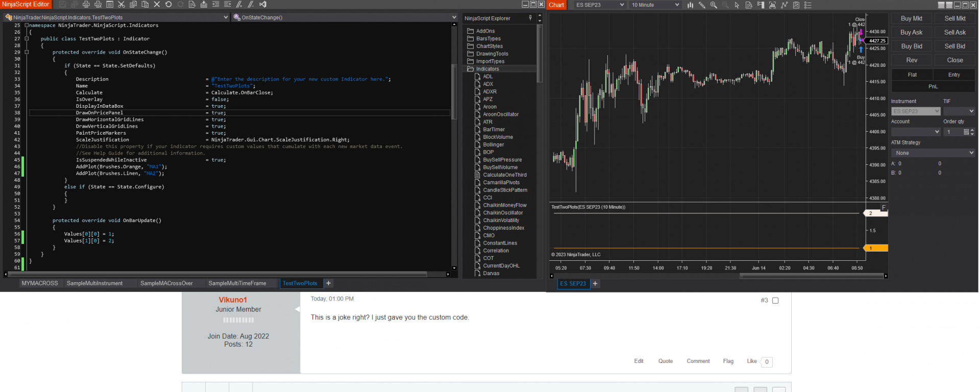Image resolution: width=980 pixels, height=392 pixels.
Task: Open the ES SEP23 instrument dropdown on Chart toolbar
Action: click(x=599, y=5)
